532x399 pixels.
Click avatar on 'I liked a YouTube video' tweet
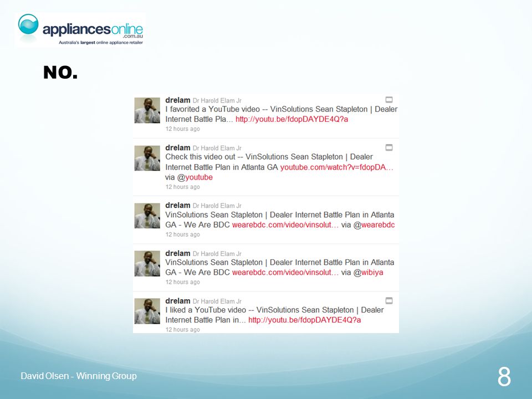click(x=147, y=311)
